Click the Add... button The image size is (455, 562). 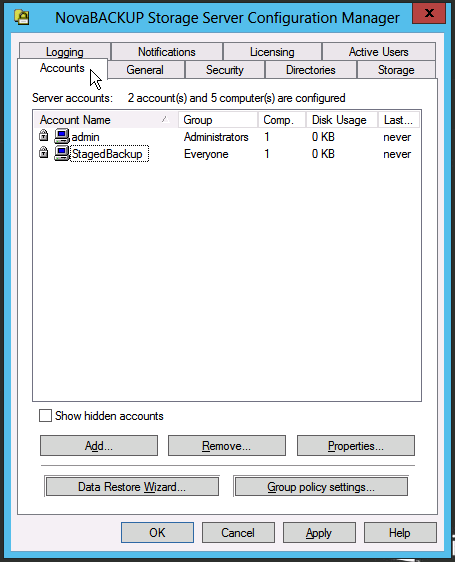[99, 446]
